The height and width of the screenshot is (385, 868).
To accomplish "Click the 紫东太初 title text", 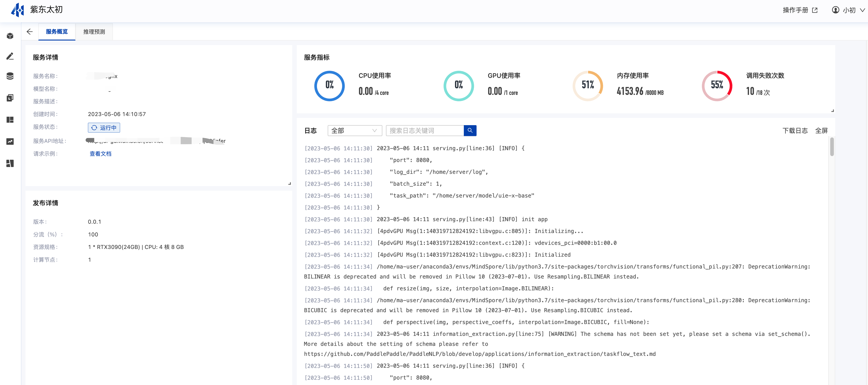I will [46, 9].
